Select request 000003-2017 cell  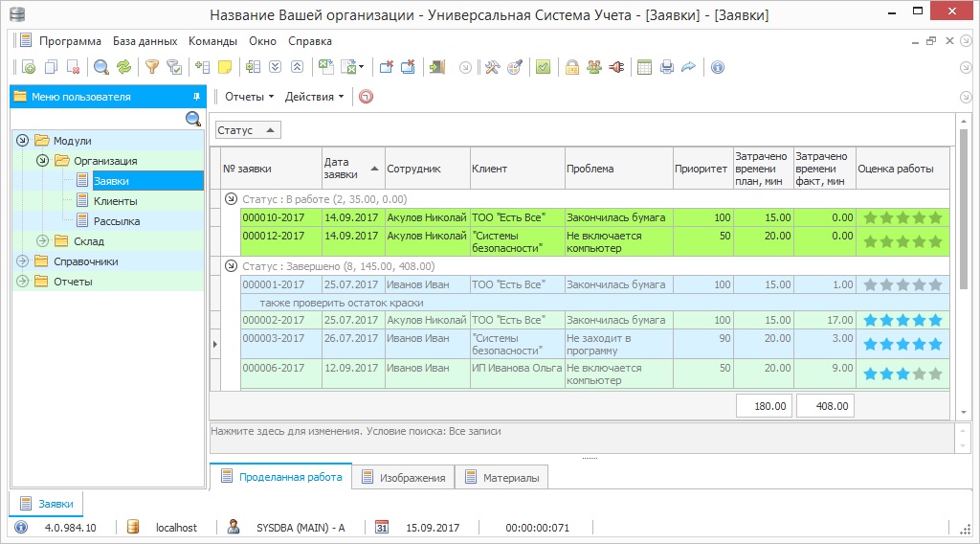281,344
